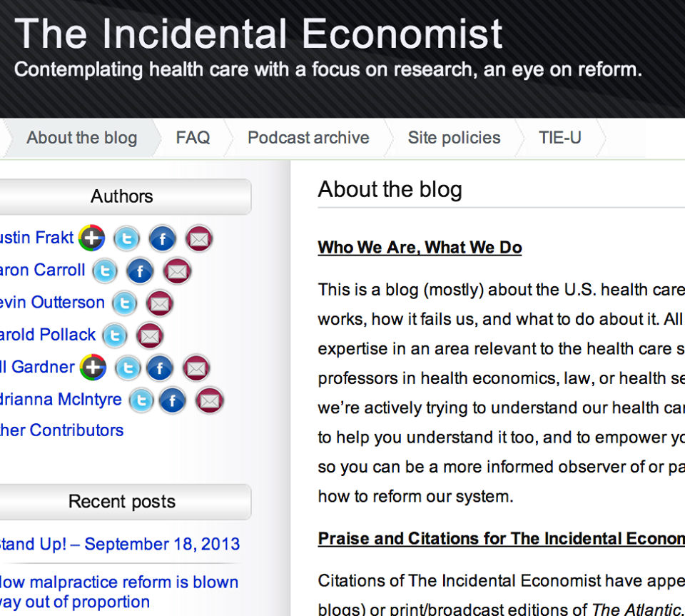Email Aaron Carroll via envelope icon
This screenshot has height=616, width=685.
pos(176,271)
